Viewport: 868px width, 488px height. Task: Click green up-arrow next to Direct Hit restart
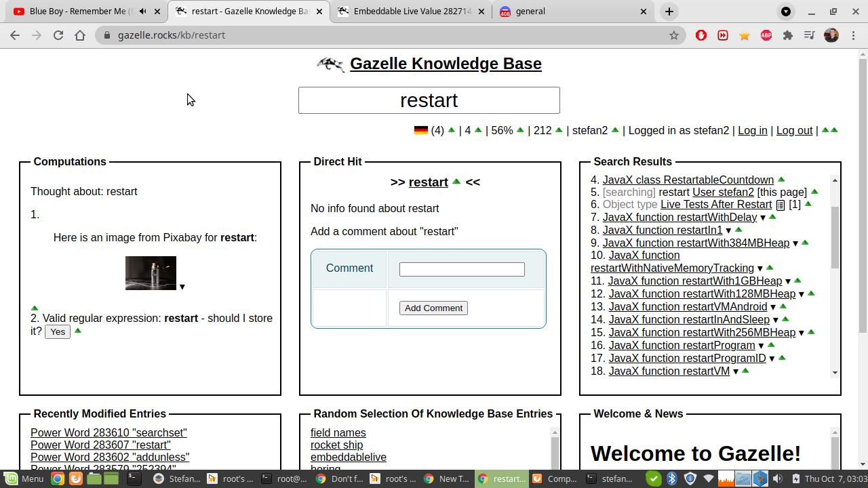456,182
